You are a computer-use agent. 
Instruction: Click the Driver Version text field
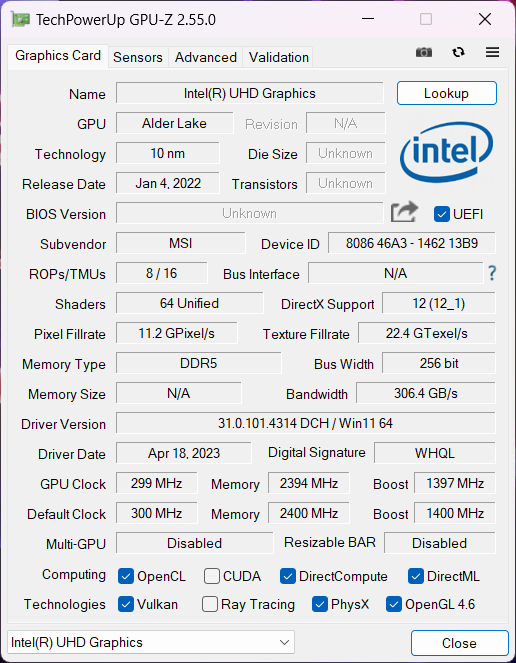coord(305,423)
